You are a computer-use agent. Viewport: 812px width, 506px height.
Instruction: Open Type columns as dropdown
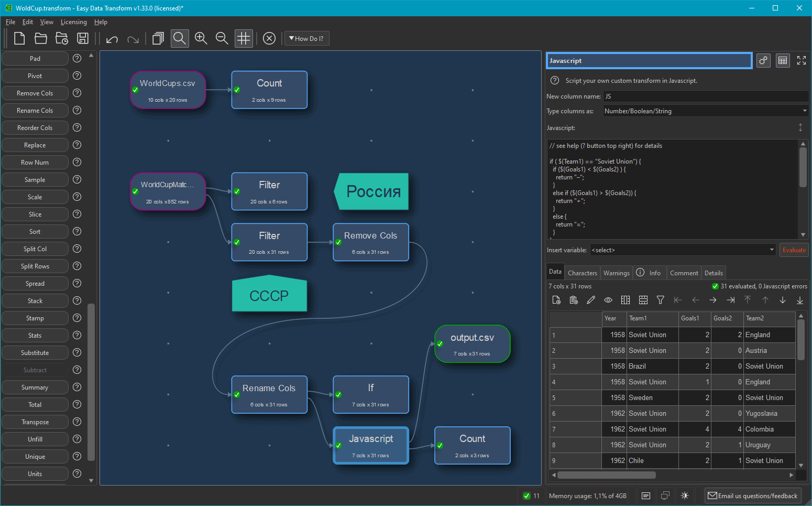coord(706,111)
